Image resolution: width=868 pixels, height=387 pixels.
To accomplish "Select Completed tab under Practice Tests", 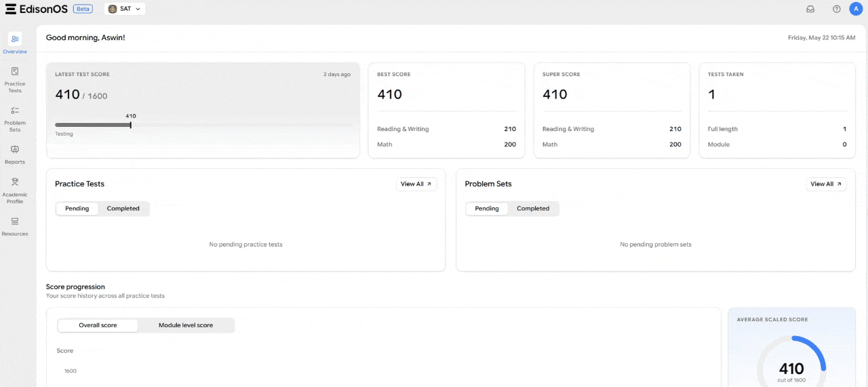I will 123,208.
